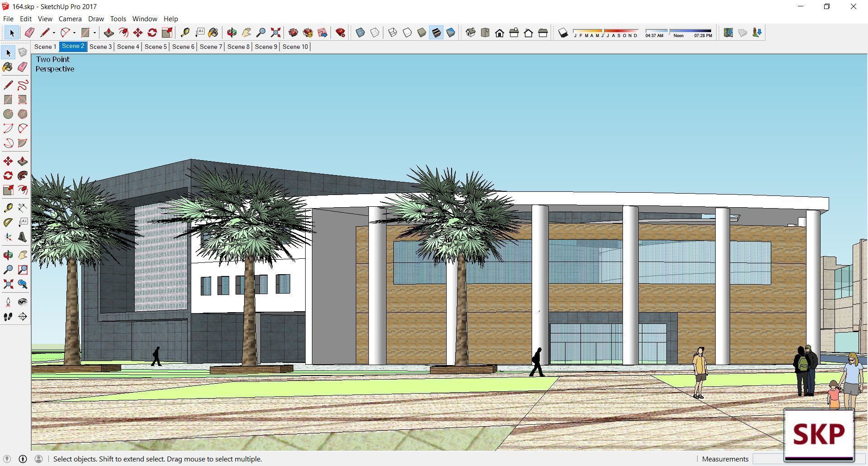
Task: Switch to Scene 7 tab
Action: coord(211,47)
